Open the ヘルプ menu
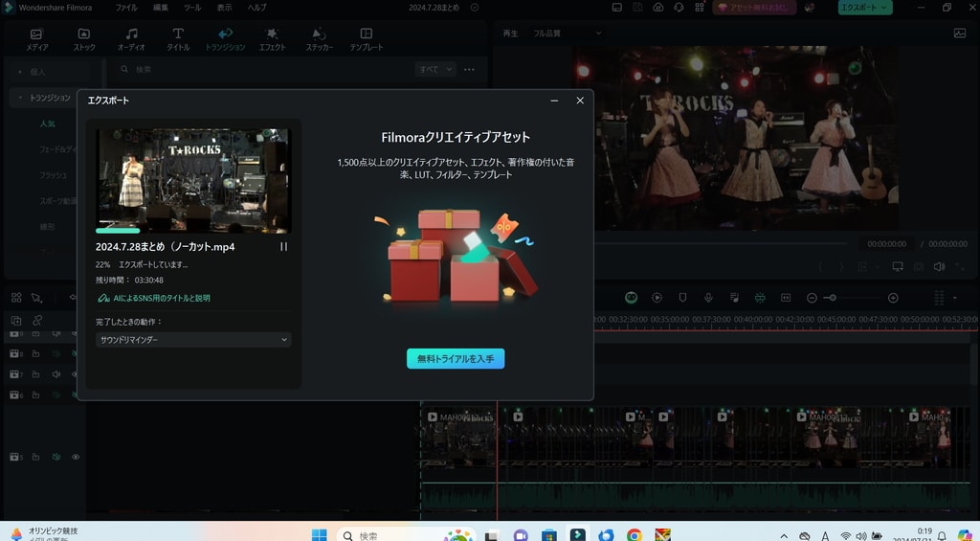The height and width of the screenshot is (541, 980). tap(256, 8)
